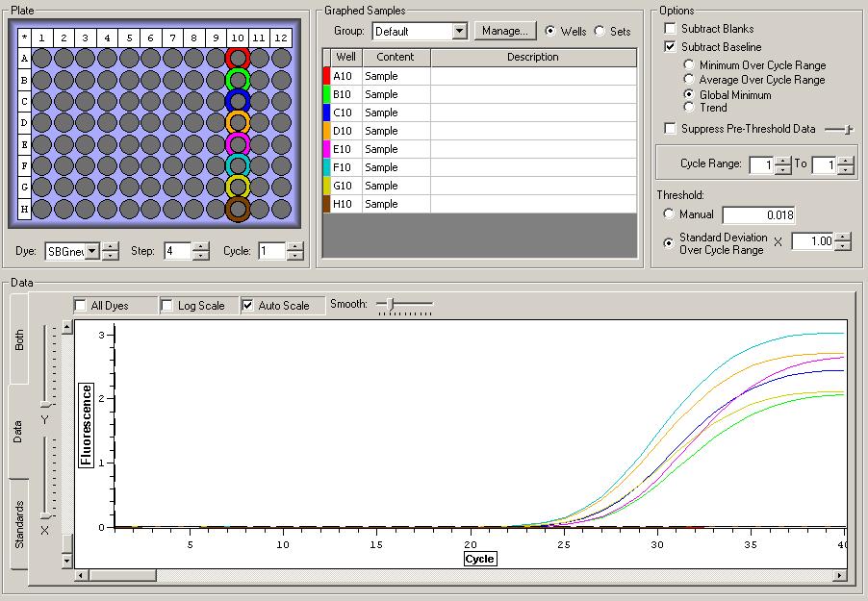The image size is (868, 601).
Task: Select Manual threshold radio button
Action: [669, 213]
